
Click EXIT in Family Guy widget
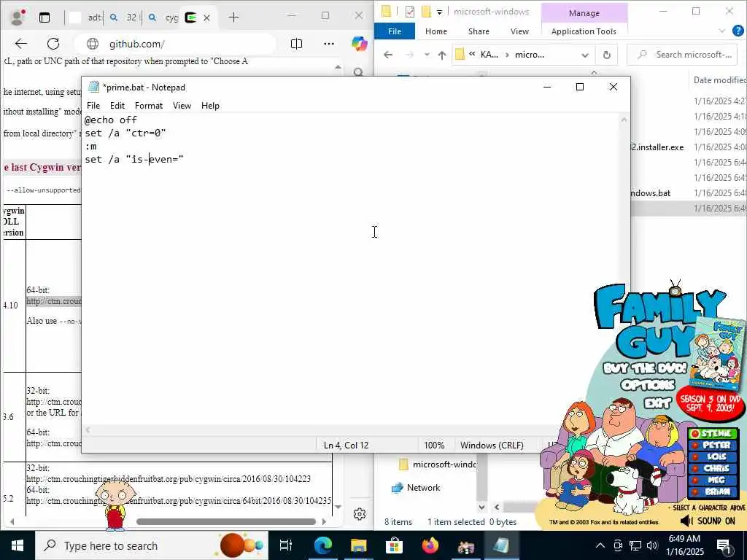tap(657, 403)
